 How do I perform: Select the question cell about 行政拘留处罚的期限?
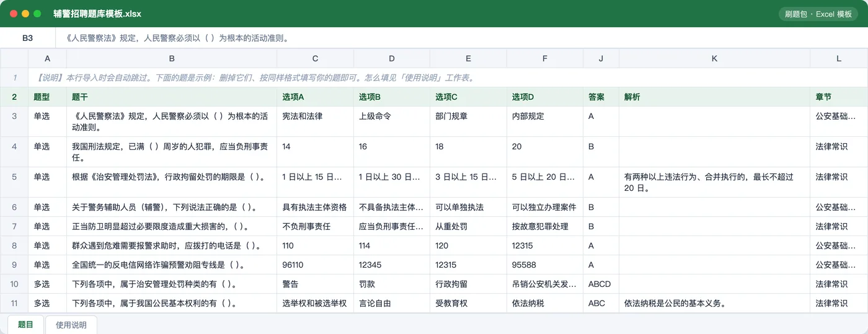click(x=172, y=182)
